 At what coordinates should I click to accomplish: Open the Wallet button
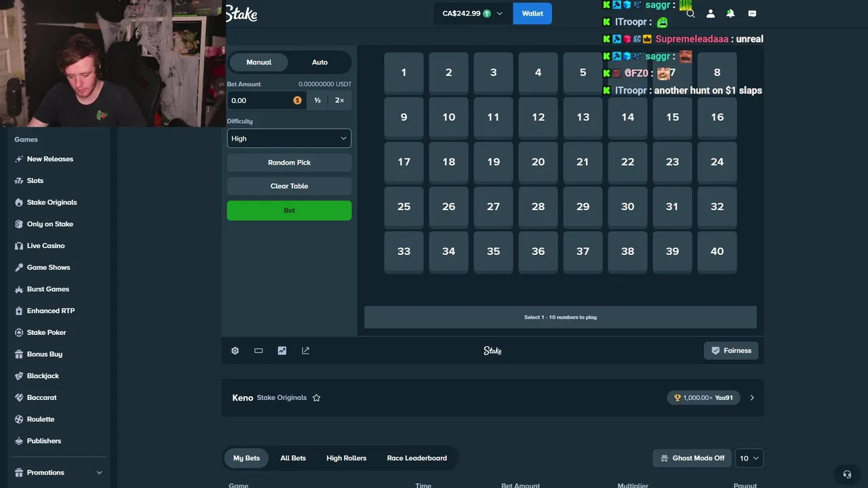pyautogui.click(x=532, y=14)
